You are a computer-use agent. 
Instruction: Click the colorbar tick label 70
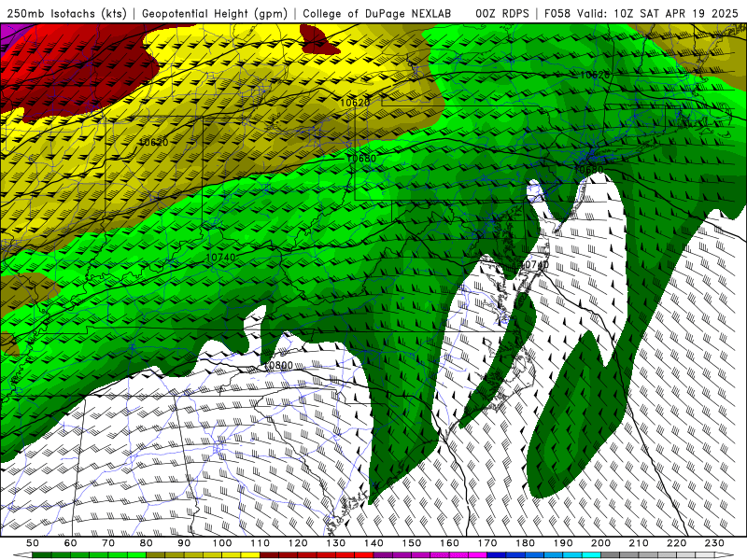108,543
